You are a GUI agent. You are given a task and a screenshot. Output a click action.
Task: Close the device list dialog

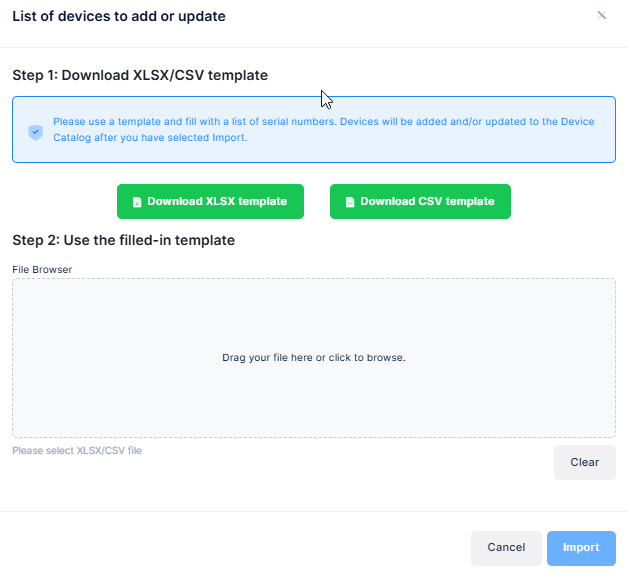(601, 16)
